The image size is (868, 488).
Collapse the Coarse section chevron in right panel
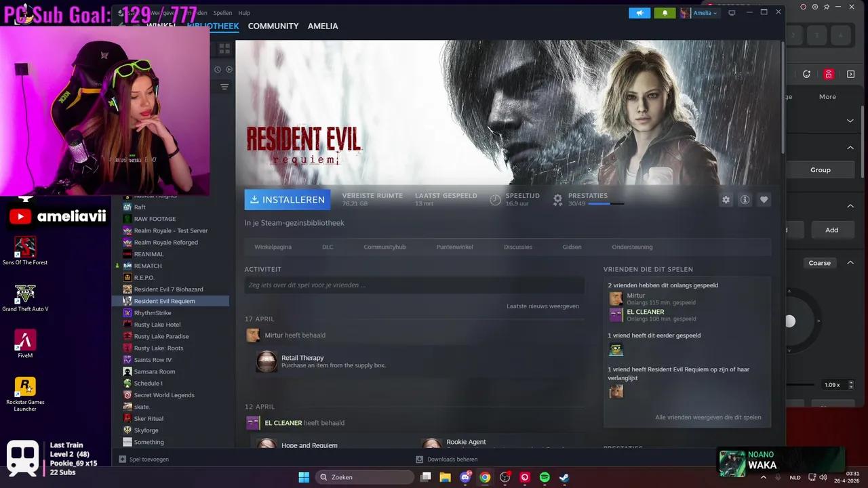point(850,263)
